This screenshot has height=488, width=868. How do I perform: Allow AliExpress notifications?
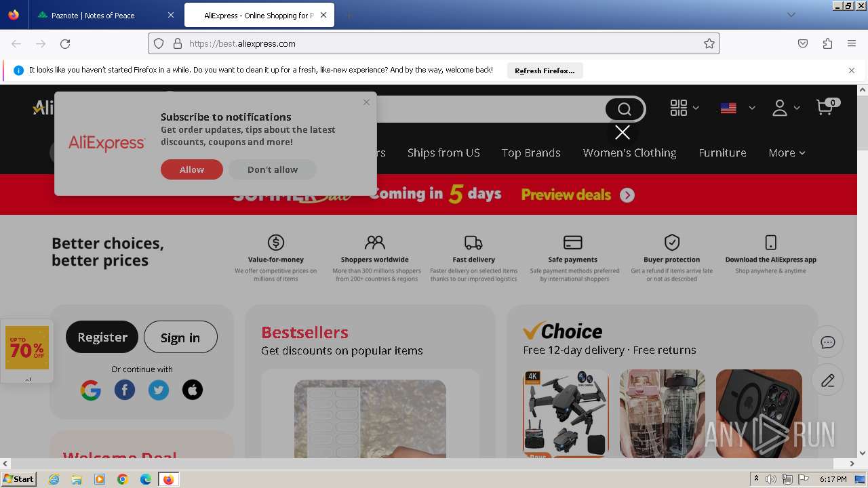[x=192, y=169]
